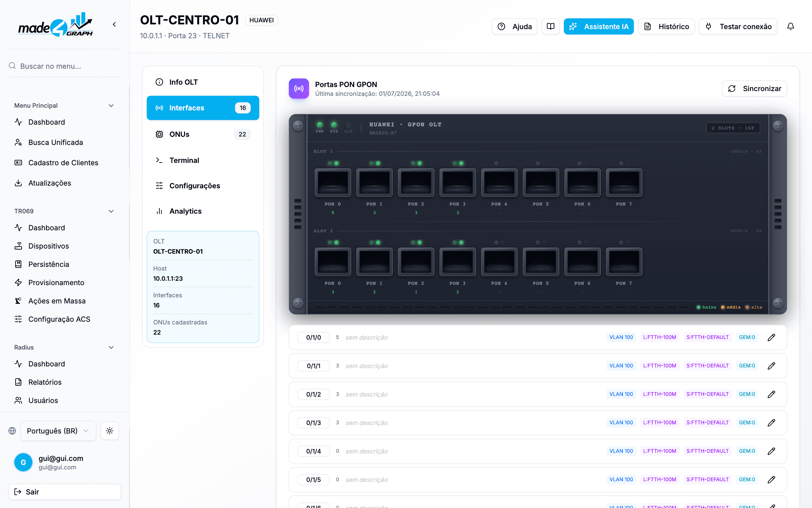Select Slot 1 PON 4 port
The height and width of the screenshot is (508, 812).
pos(499,183)
